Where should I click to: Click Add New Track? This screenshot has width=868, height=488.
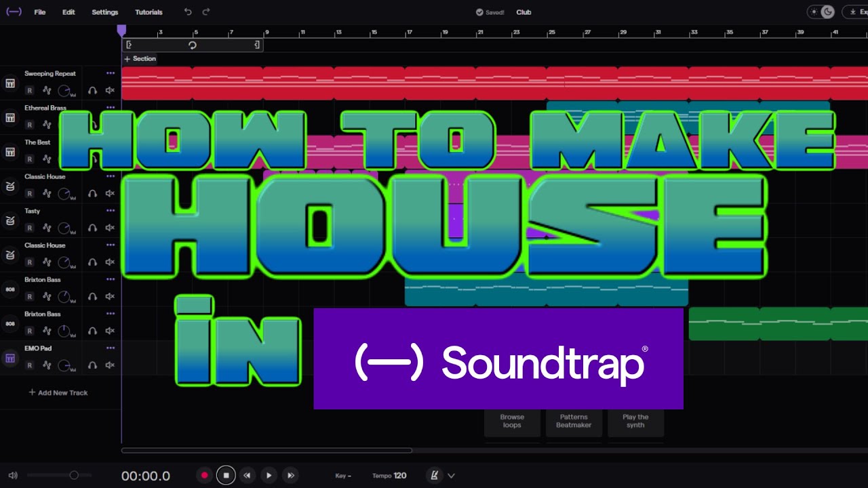58,392
